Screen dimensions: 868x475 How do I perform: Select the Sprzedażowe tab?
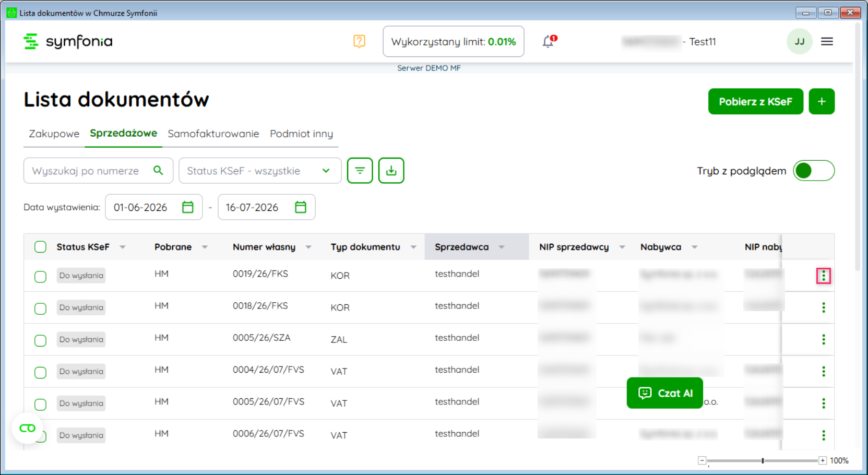point(123,133)
